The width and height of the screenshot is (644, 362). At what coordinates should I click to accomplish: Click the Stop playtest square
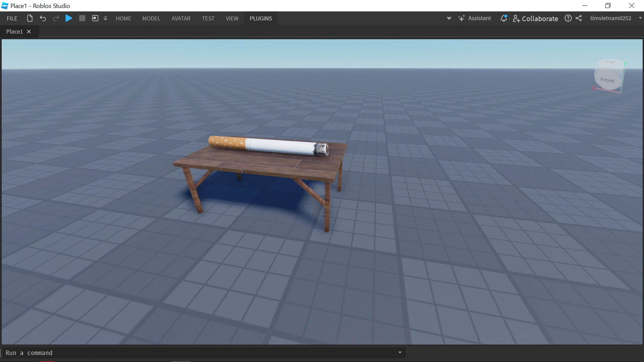pyautogui.click(x=82, y=18)
